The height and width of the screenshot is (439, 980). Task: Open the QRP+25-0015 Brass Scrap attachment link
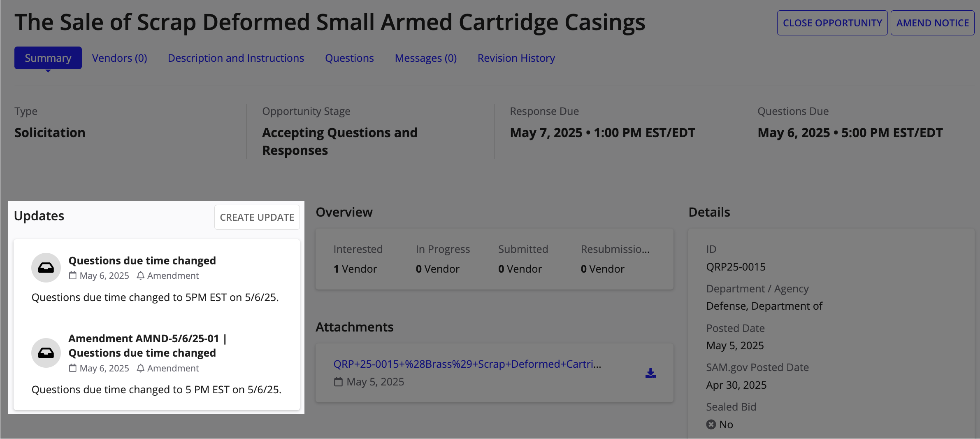pos(467,364)
